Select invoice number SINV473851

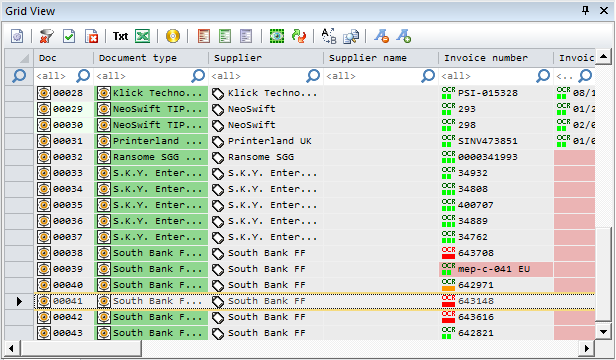pyautogui.click(x=497, y=141)
